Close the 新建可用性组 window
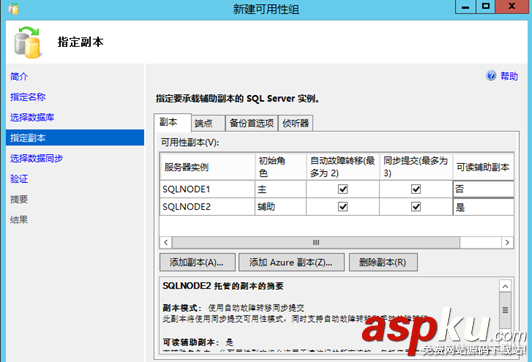 click(x=512, y=7)
